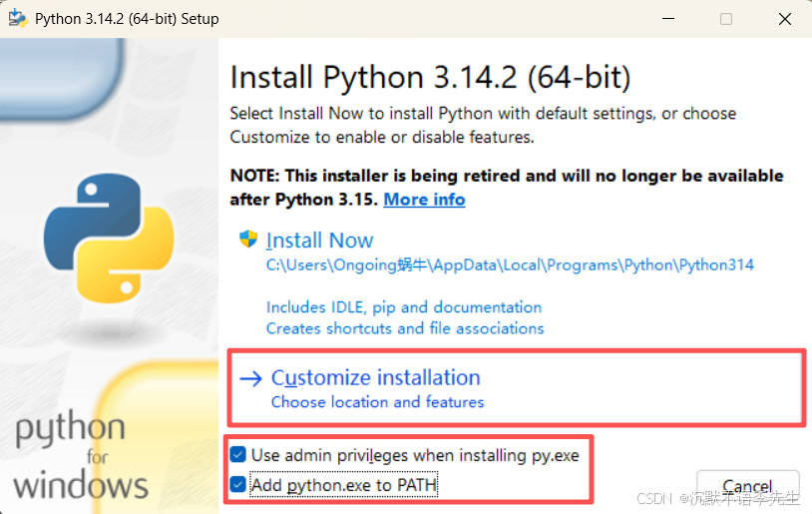812x514 pixels.
Task: Click the Python installer icon in title bar
Action: pos(18,18)
